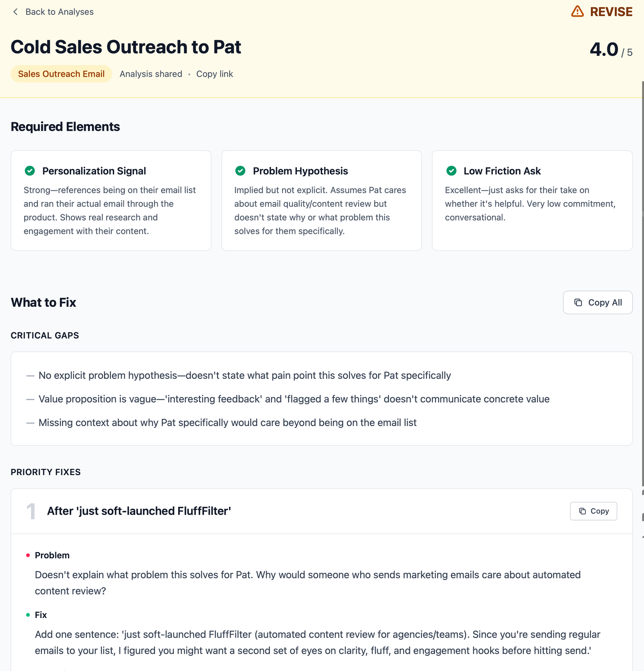Click the Copy link text
This screenshot has width=644, height=671.
pyautogui.click(x=215, y=74)
